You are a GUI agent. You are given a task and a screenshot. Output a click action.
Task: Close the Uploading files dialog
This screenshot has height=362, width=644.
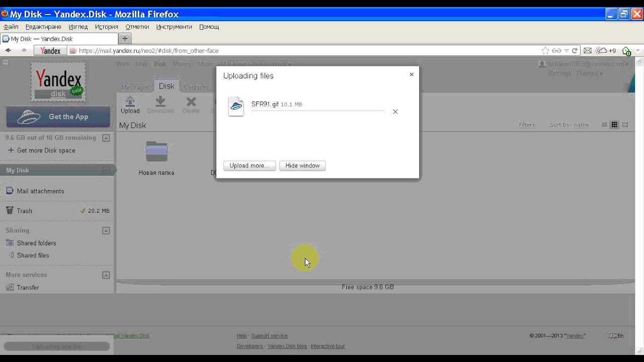pos(412,74)
